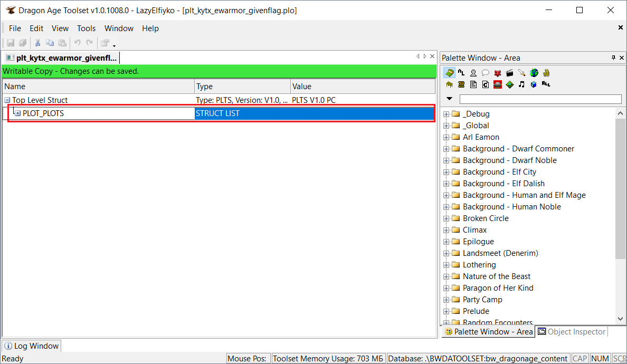Select the Plot scroll palette icon

[461, 84]
